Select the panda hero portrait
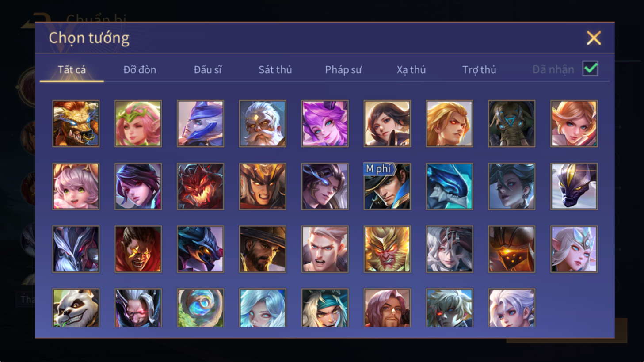 (x=76, y=308)
